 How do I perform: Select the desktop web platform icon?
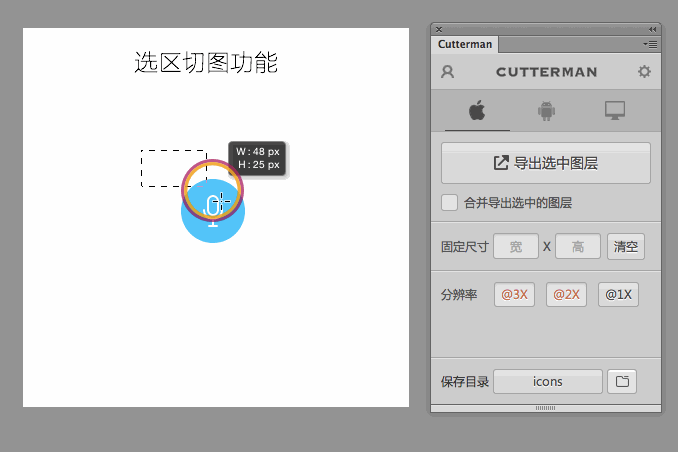[x=615, y=110]
